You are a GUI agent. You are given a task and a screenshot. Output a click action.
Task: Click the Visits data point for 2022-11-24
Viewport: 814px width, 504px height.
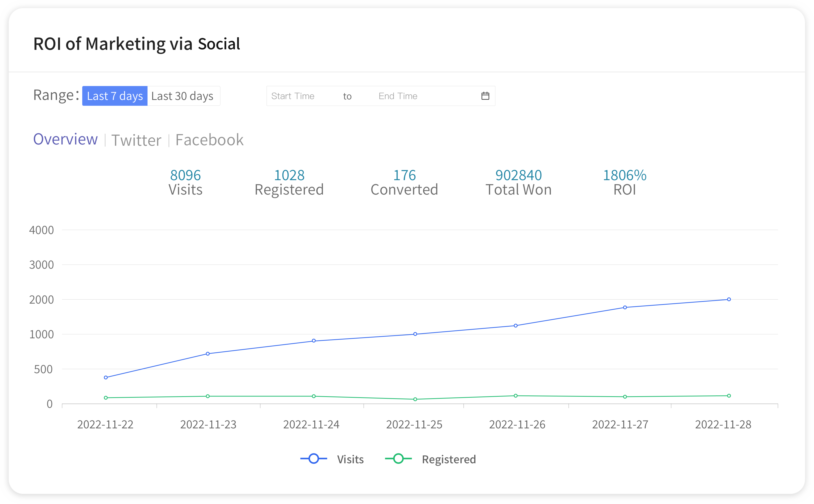point(314,341)
